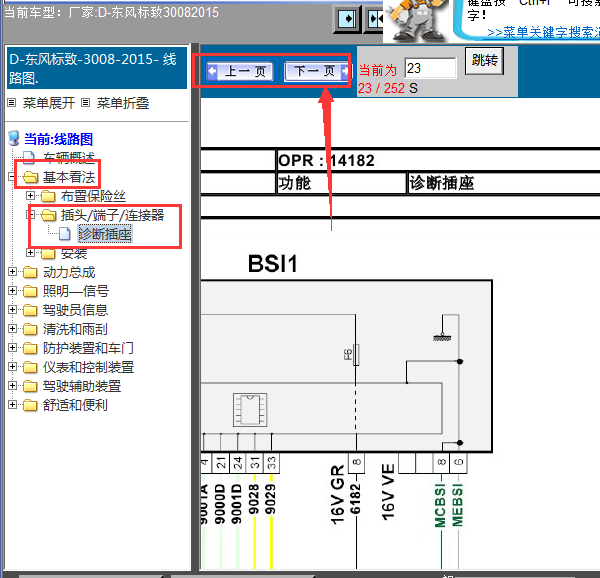600x578 pixels.
Task: Select the 插头/端子/连接器 folder
Action: pyautogui.click(x=112, y=215)
